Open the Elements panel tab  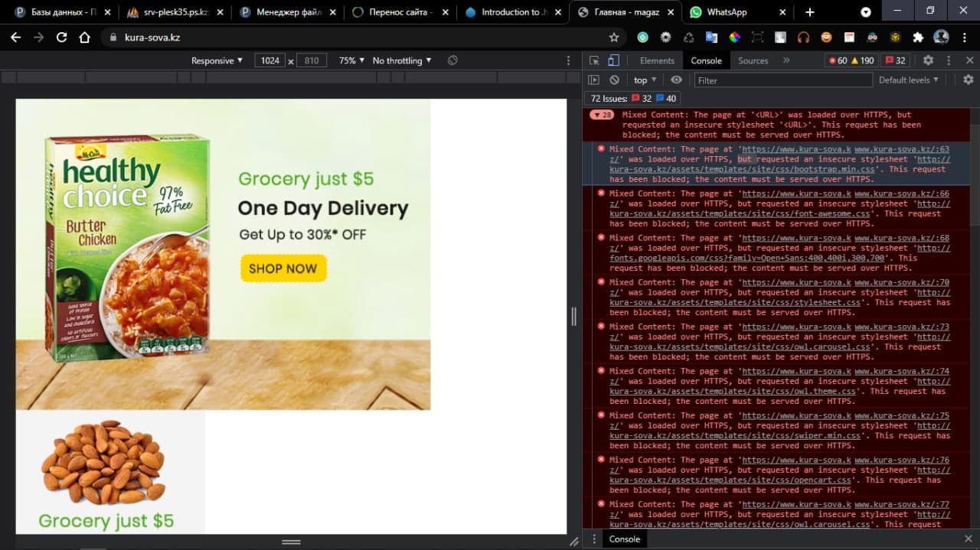(x=657, y=60)
